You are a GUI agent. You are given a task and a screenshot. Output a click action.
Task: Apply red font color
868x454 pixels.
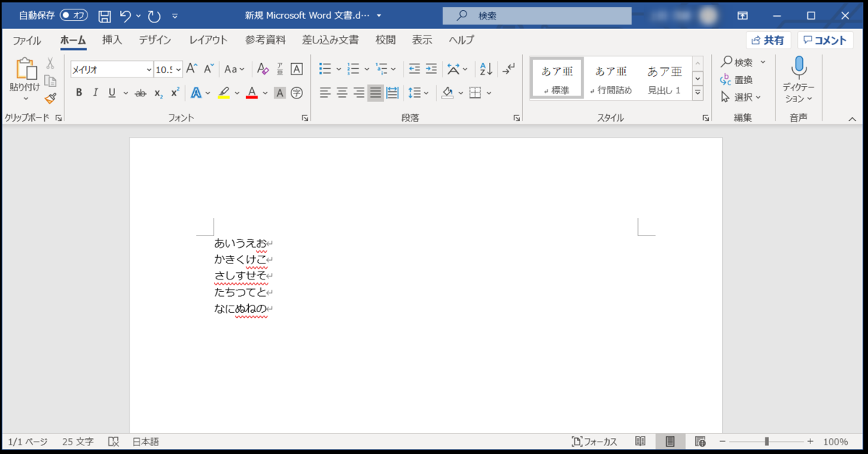(x=252, y=93)
